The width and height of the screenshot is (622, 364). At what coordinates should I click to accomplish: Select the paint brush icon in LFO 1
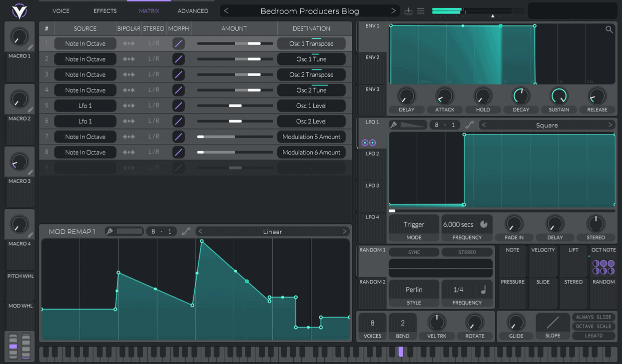click(x=394, y=125)
